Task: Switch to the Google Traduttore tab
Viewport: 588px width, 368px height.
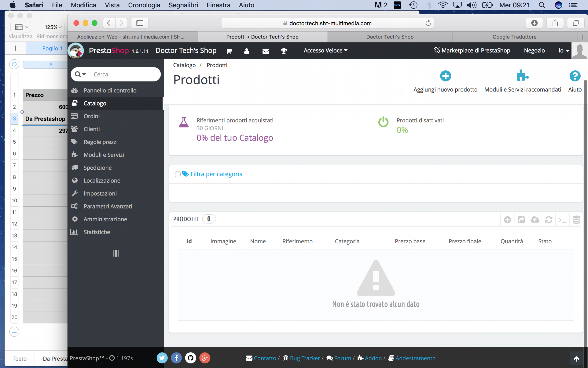Action: click(x=514, y=37)
